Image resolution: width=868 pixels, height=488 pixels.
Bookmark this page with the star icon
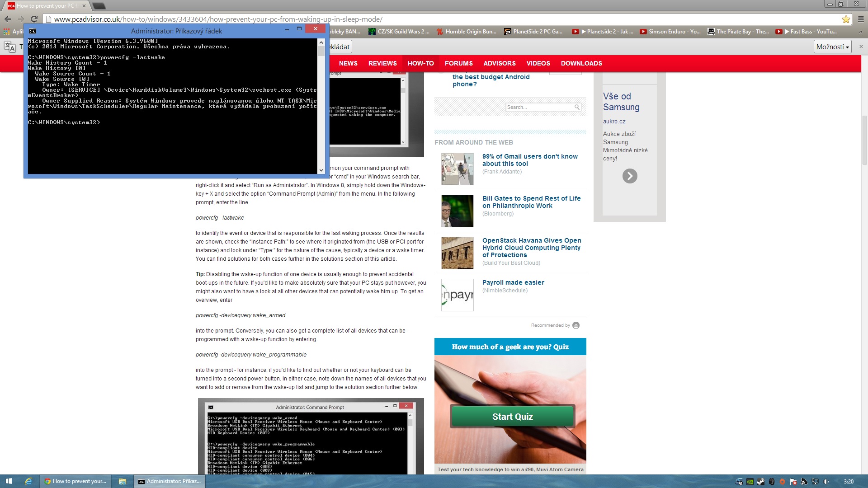click(846, 19)
